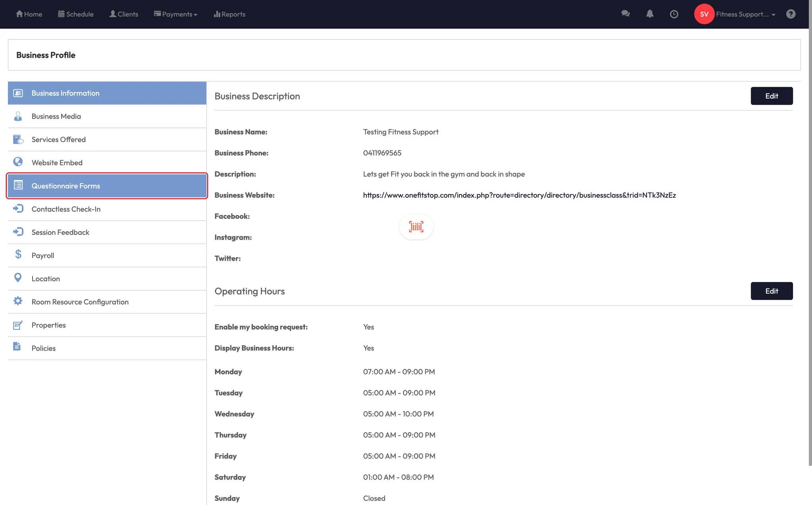Open the Reports menu item
Screen dimensions: 812x505
tap(230, 14)
